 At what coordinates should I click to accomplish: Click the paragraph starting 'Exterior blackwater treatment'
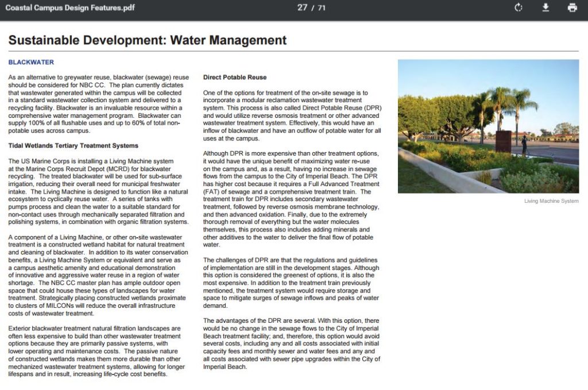[x=98, y=351]
